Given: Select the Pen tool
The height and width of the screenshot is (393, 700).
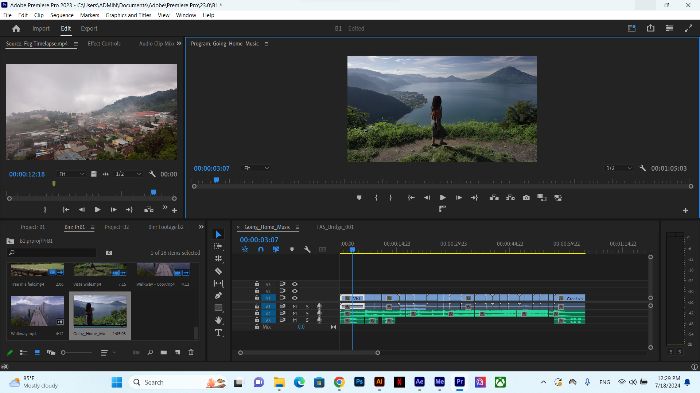Looking at the screenshot, I should point(218,295).
